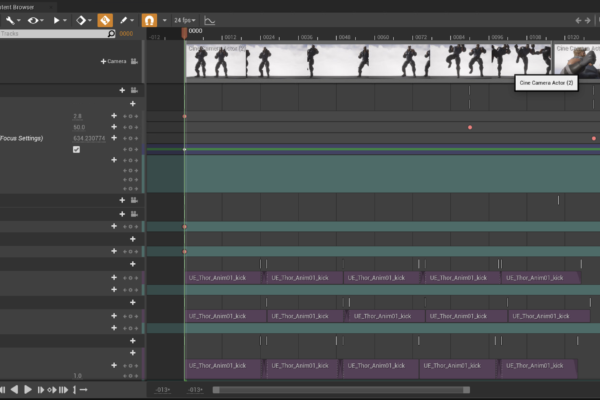The width and height of the screenshot is (600, 400).
Task: Jump to end of sequence
Action: [64, 390]
